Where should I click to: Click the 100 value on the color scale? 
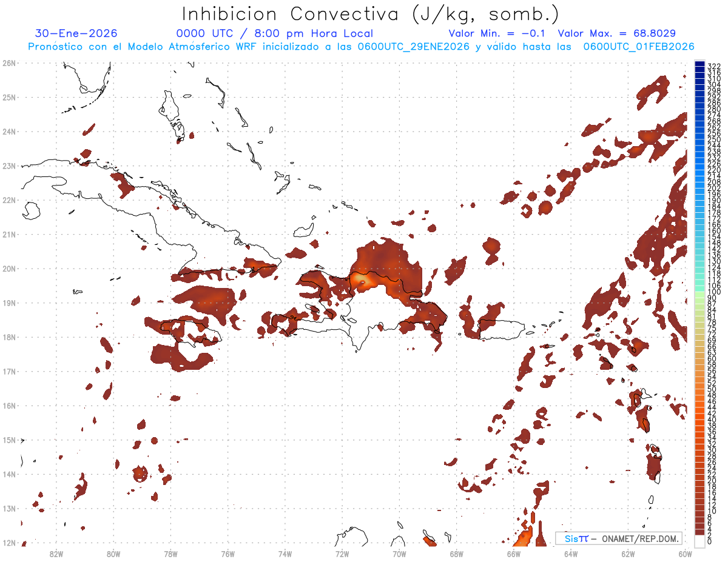714,292
